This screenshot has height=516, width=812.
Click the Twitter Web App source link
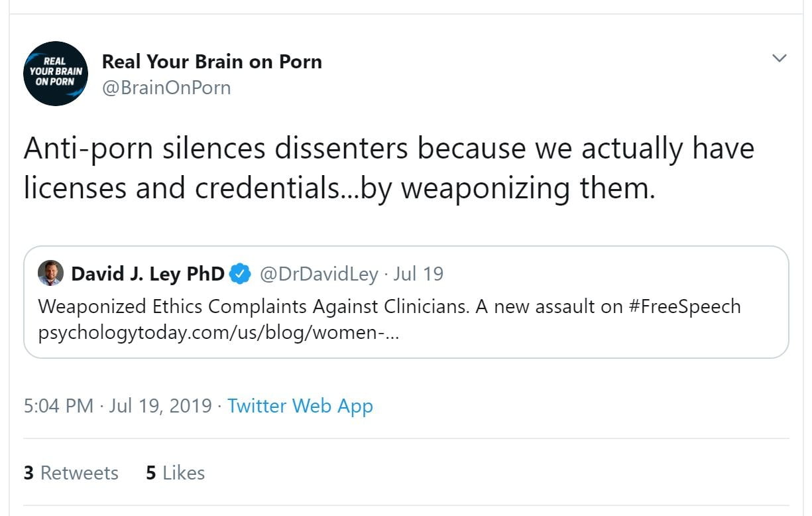pos(300,406)
